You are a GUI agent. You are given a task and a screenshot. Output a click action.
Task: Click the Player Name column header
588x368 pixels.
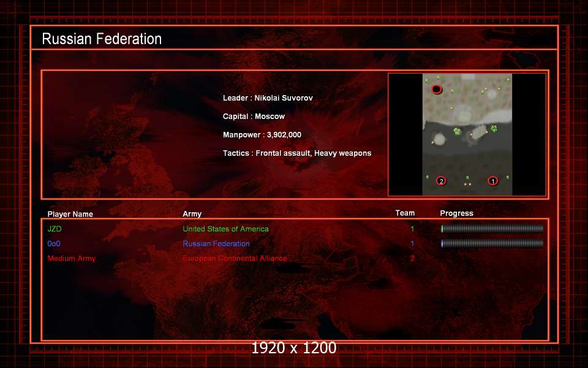point(70,214)
